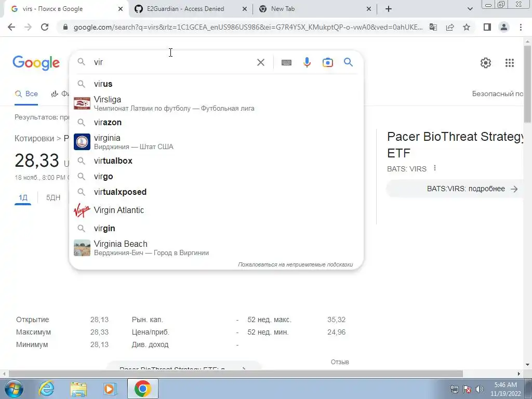
Task: Close the New Tab tab
Action: coord(369,9)
